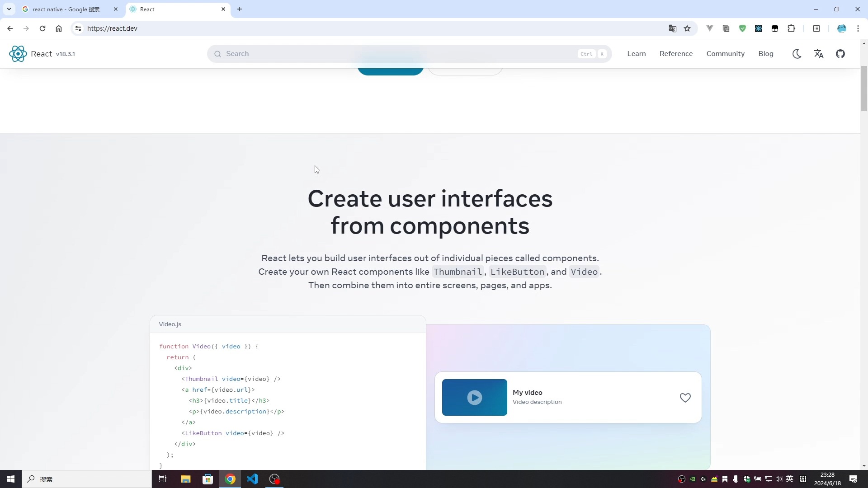Click the translate this page icon

[673, 28]
